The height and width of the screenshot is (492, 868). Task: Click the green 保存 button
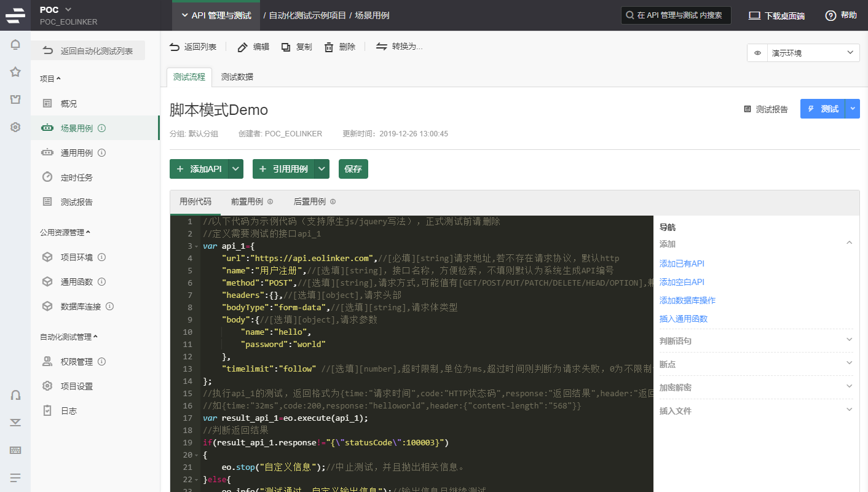point(353,169)
